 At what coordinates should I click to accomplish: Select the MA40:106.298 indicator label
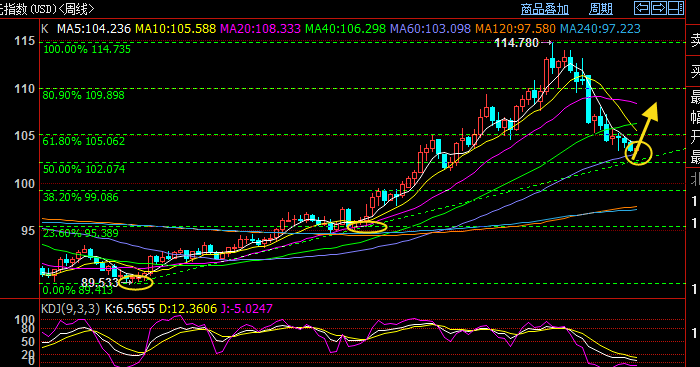tap(346, 29)
